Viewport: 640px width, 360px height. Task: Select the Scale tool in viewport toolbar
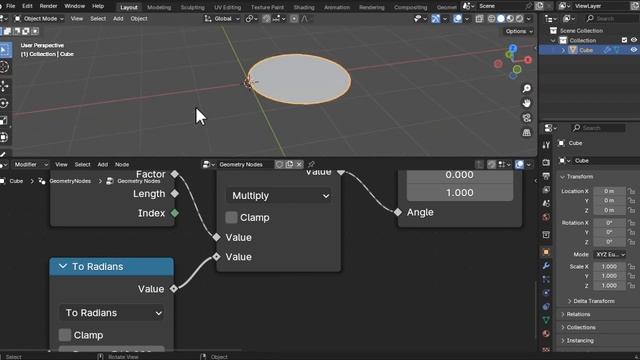[4, 120]
